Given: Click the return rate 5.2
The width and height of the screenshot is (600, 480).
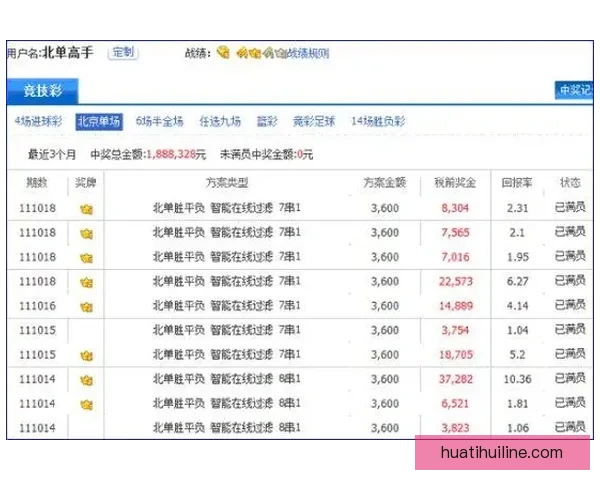Looking at the screenshot, I should pyautogui.click(x=517, y=355).
